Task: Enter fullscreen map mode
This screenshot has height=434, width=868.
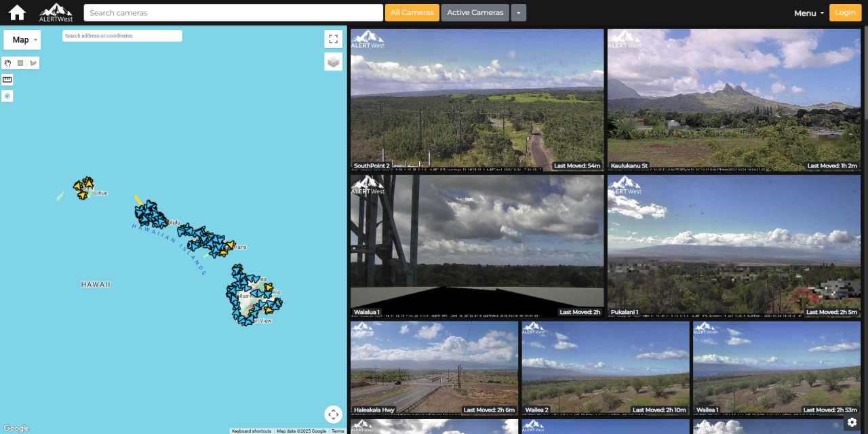Action: (x=333, y=39)
